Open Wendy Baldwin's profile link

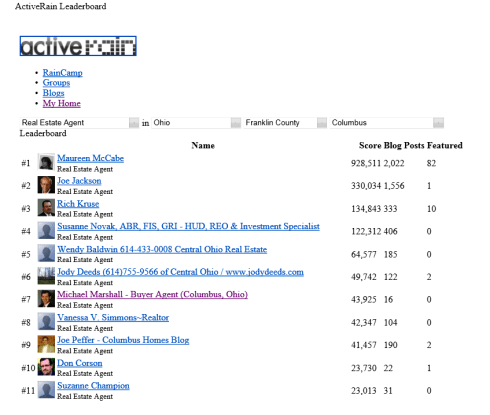[162, 249]
